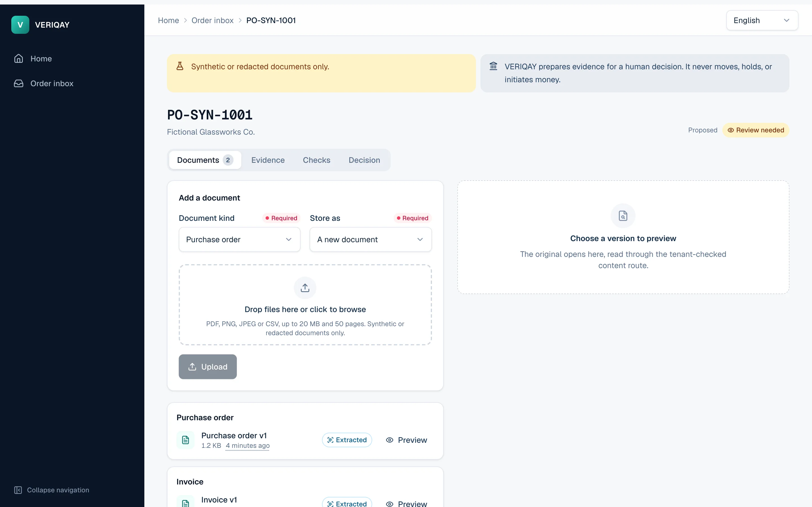
Task: Click the Review needed status badge
Action: click(756, 130)
